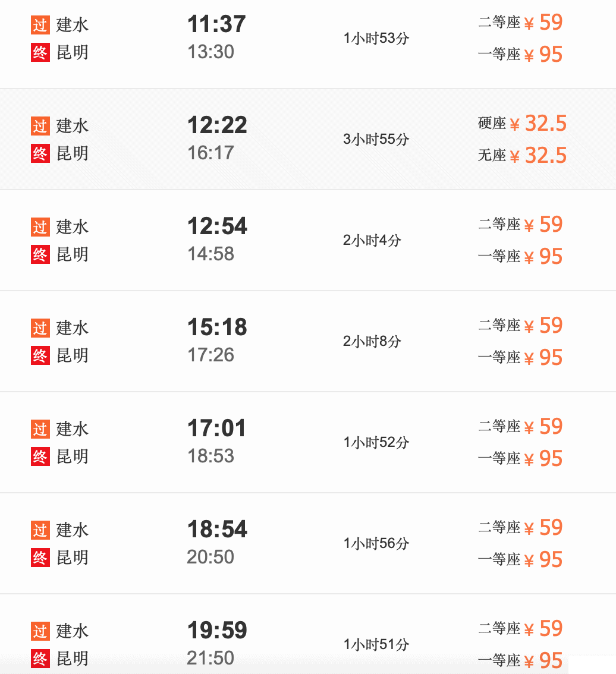Click the red 终 icon for 13:30 arrival
The width and height of the screenshot is (616, 674).
(40, 52)
